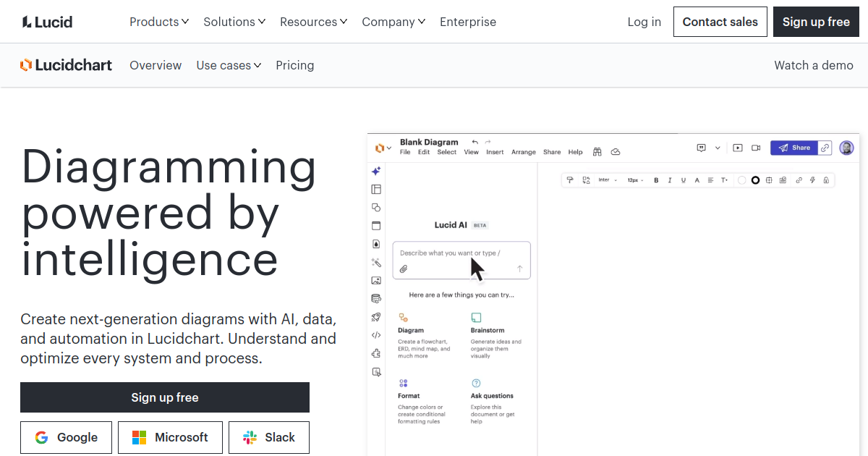Expand the Products dropdown
This screenshot has width=868, height=456.
[159, 22]
